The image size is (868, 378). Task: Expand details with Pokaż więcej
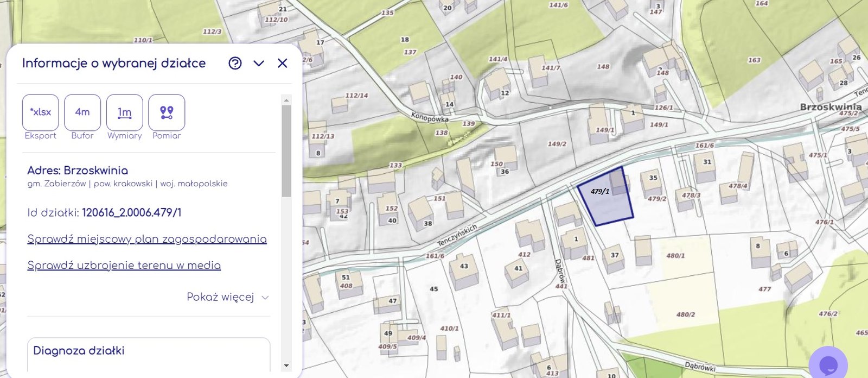tap(220, 297)
